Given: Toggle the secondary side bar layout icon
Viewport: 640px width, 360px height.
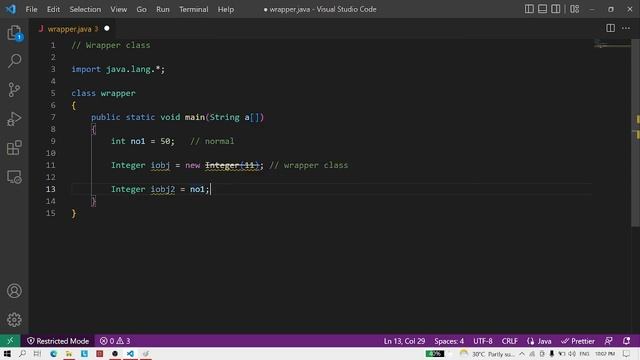Looking at the screenshot, I should pos(556,9).
